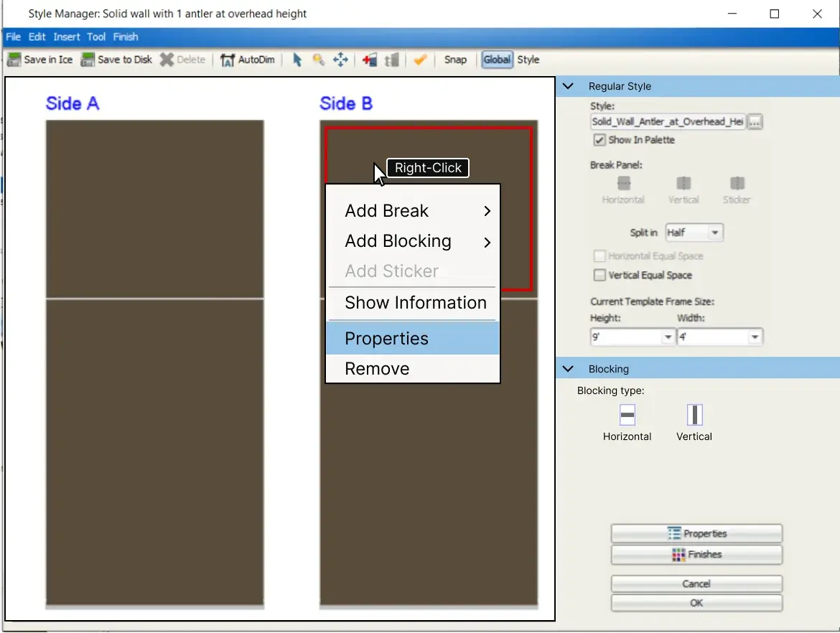Viewport: 840px width, 633px height.
Task: Open the Width dropdown arrow
Action: 755,337
